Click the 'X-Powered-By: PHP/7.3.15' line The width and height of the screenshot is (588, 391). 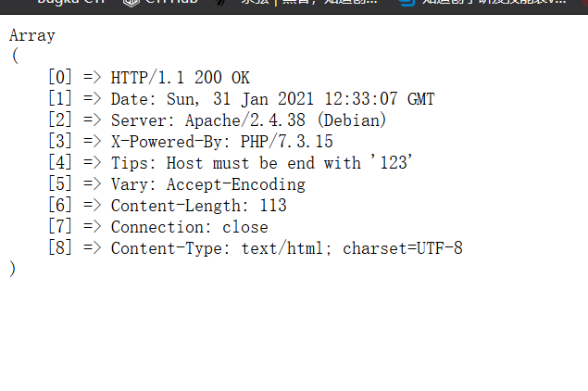click(222, 142)
